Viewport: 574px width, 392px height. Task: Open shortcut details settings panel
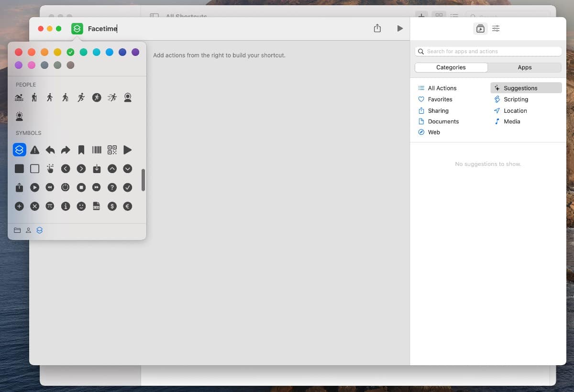496,29
